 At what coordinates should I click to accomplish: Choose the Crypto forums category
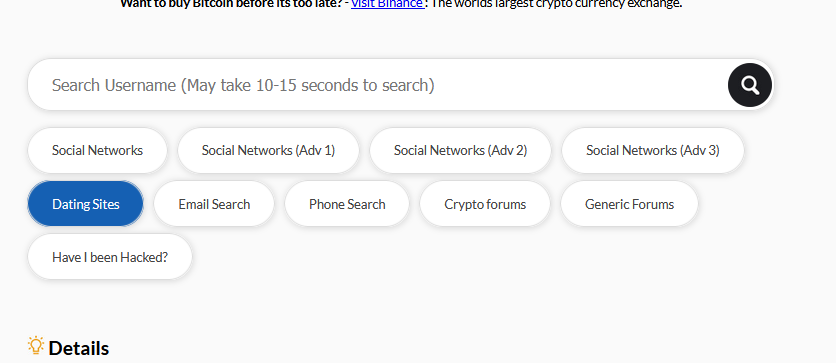485,204
